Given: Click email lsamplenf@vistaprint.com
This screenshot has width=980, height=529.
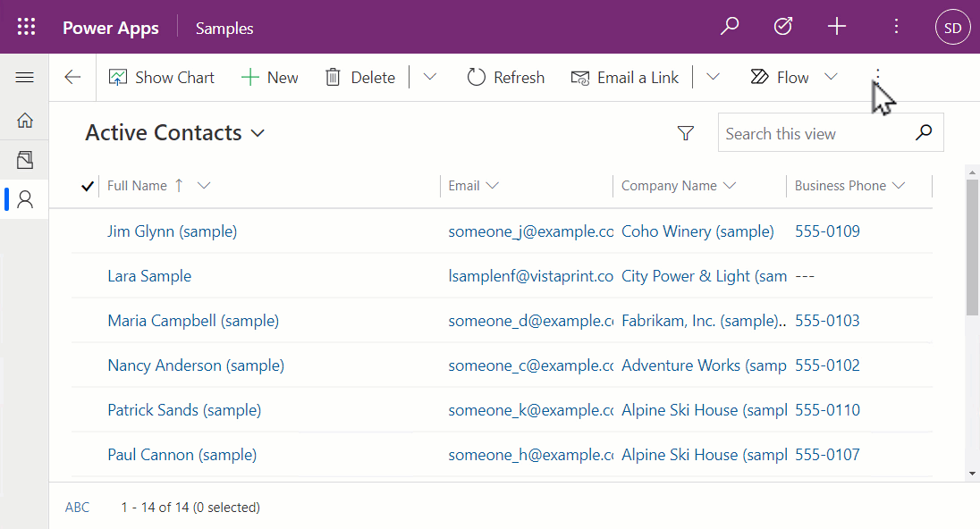Looking at the screenshot, I should (x=530, y=276).
